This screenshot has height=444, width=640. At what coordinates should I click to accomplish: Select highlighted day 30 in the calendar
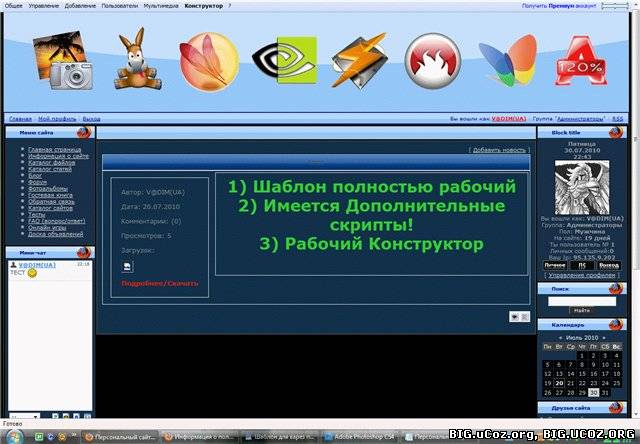tap(593, 393)
